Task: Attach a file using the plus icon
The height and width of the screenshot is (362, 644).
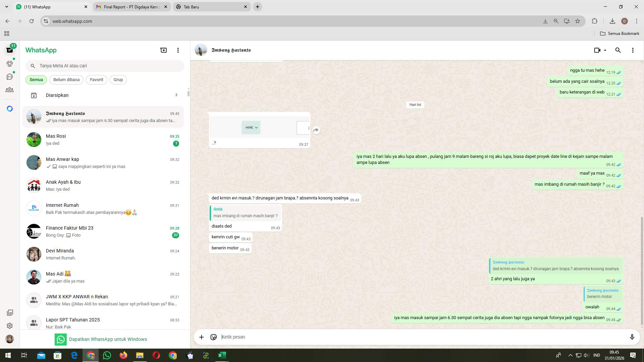Action: tap(201, 337)
